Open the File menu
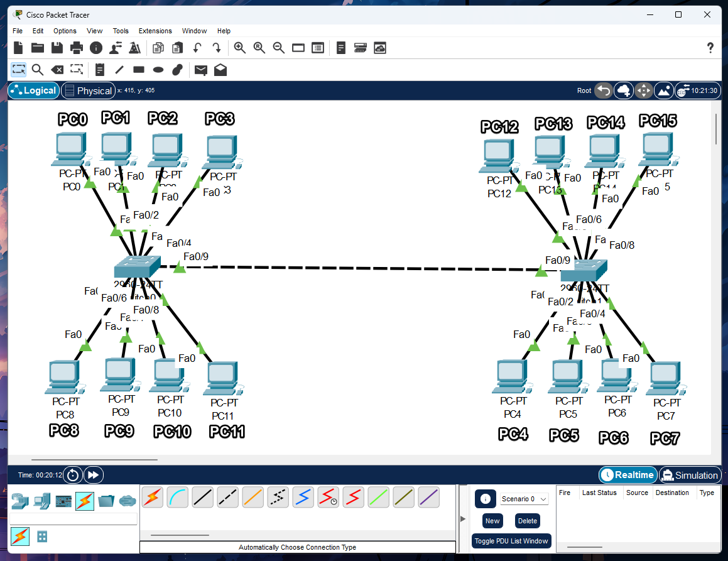728x561 pixels. pyautogui.click(x=18, y=31)
